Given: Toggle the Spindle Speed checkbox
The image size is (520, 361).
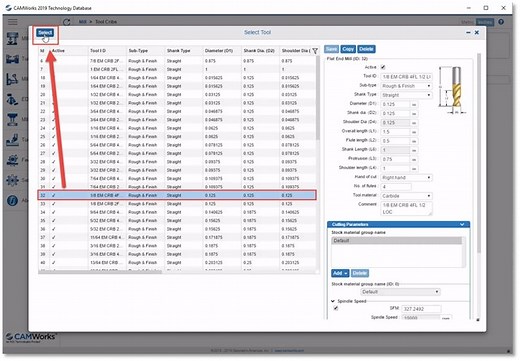Looking at the screenshot, I should pyautogui.click(x=335, y=308).
